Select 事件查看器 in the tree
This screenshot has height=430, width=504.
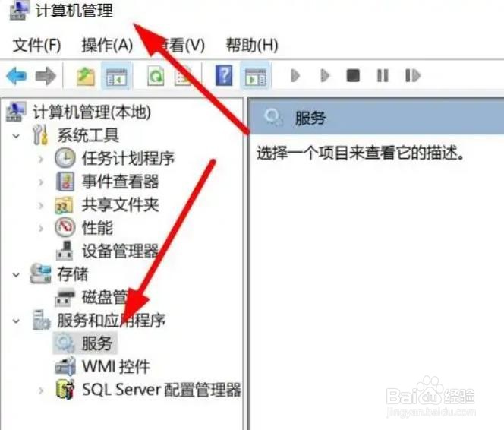(120, 182)
